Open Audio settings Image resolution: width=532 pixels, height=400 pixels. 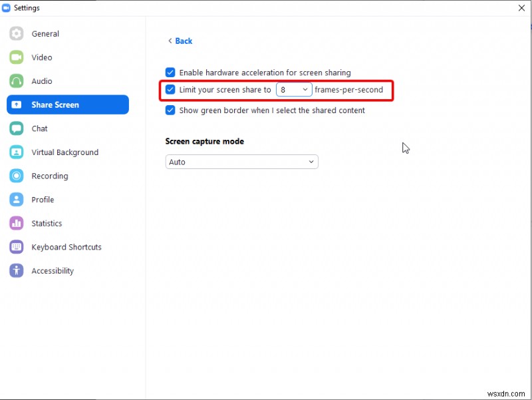(41, 81)
